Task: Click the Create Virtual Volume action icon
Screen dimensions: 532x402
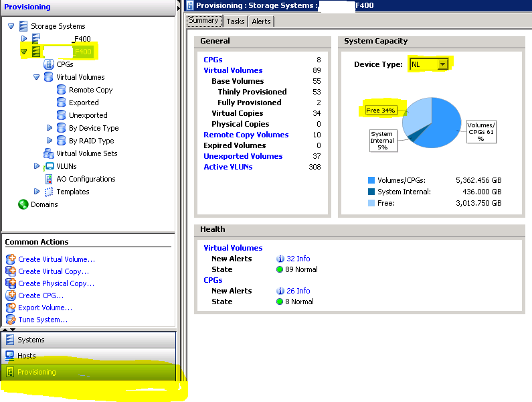Action: (x=11, y=259)
